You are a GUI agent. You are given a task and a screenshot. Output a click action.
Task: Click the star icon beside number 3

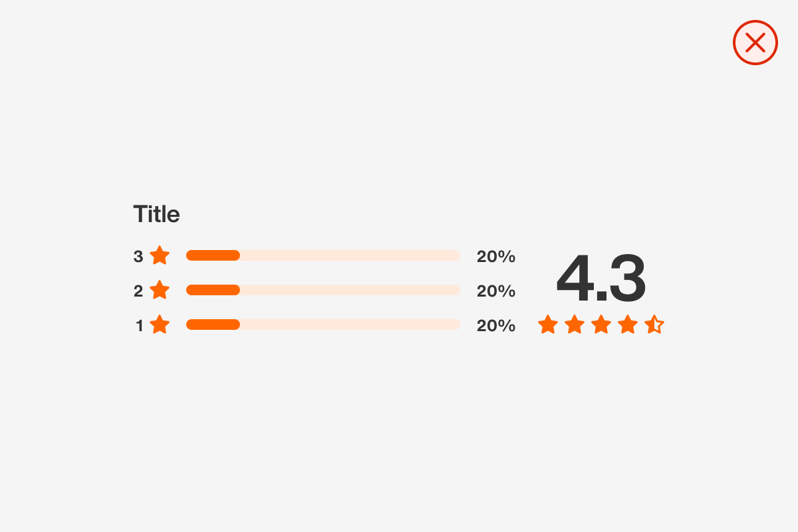[160, 255]
